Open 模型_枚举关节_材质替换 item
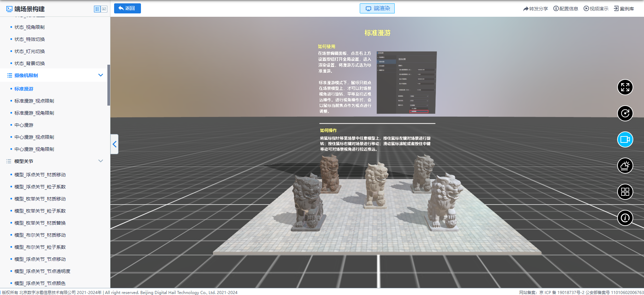This screenshot has height=295, width=644. [x=40, y=223]
